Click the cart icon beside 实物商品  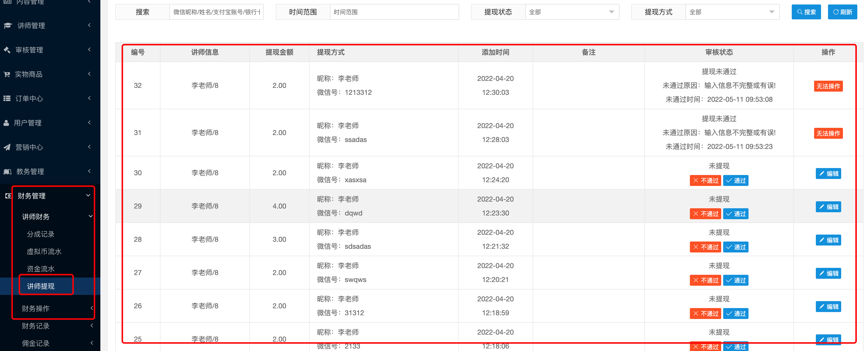coord(7,74)
